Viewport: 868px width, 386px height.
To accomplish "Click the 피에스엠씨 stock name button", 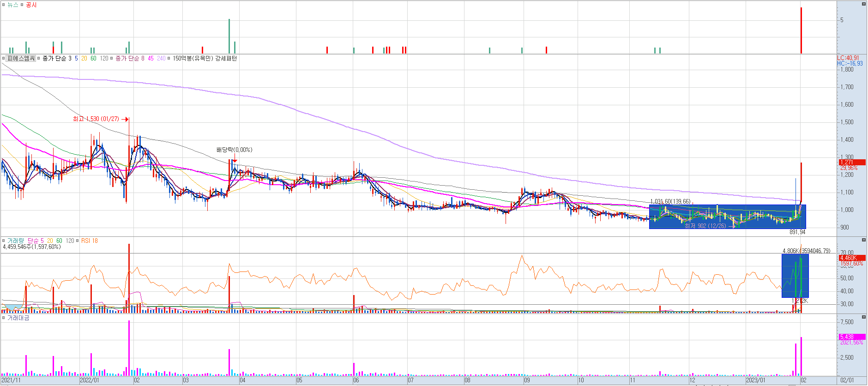I will [21, 58].
